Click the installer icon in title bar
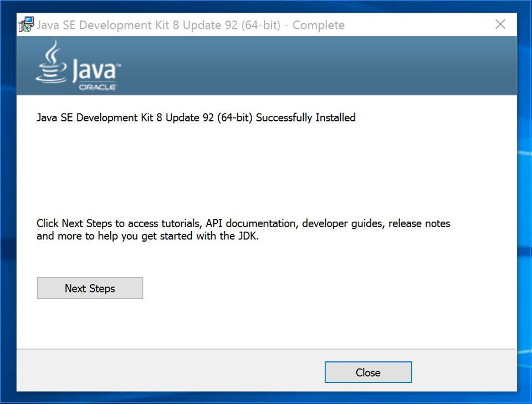Viewport: 532px width, 404px height. 26,24
